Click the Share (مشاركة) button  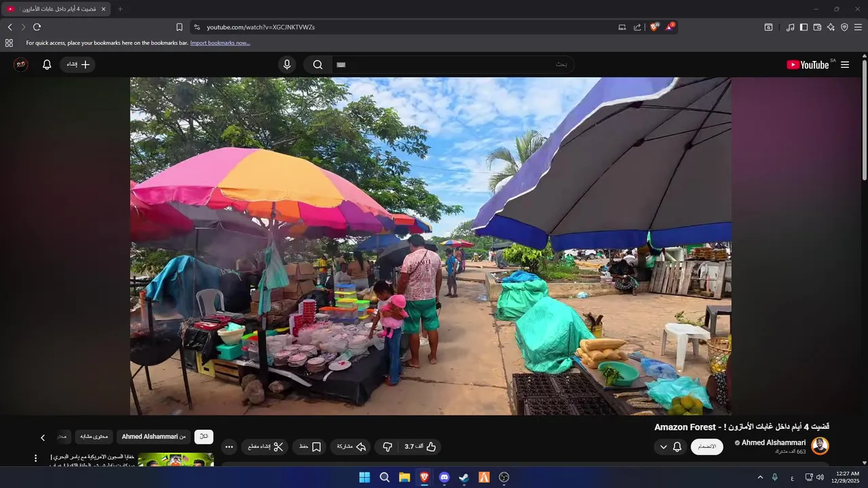351,447
